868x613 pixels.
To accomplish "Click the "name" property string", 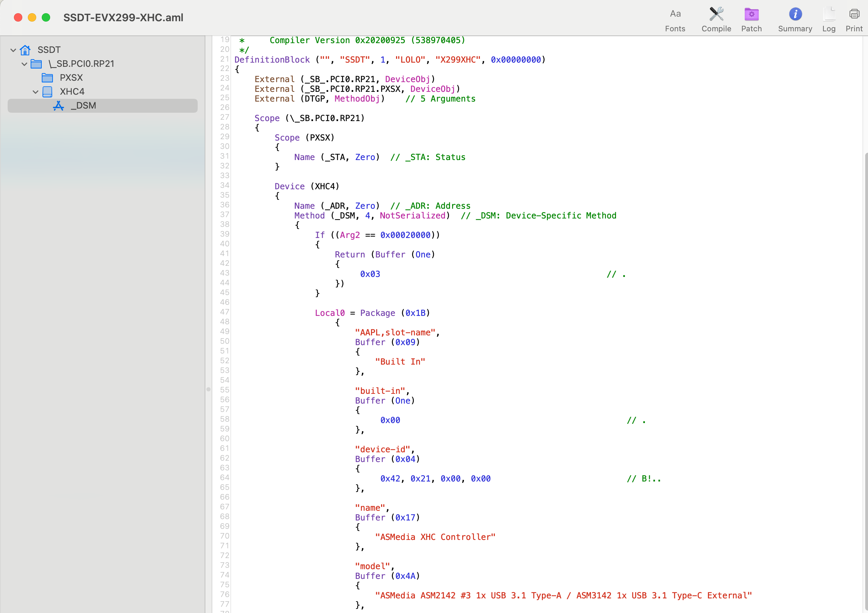I will [370, 508].
